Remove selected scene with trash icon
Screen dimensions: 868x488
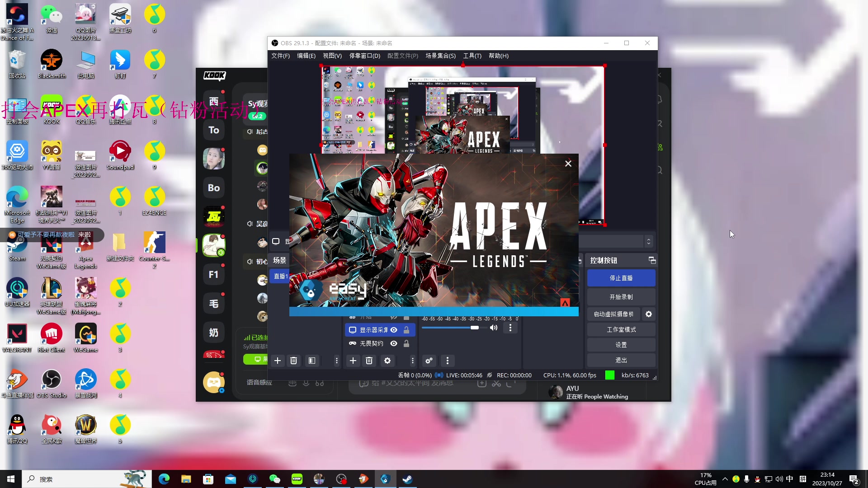pos(293,361)
